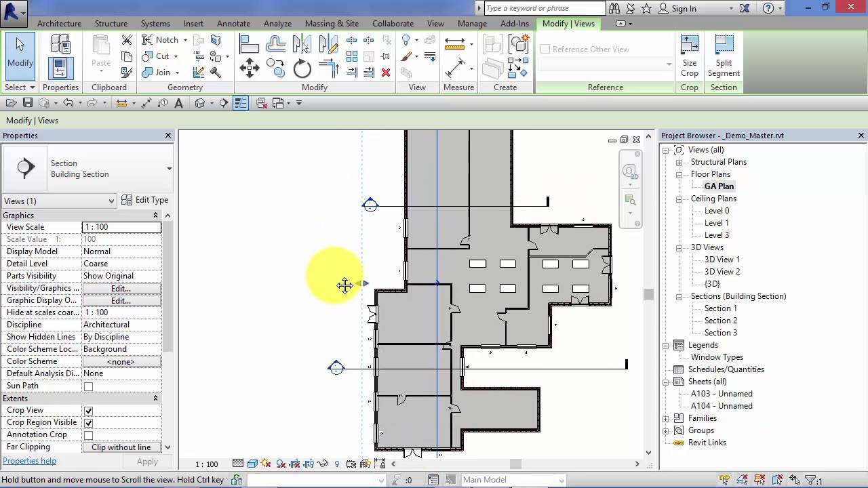Click the Properties help link

30,461
